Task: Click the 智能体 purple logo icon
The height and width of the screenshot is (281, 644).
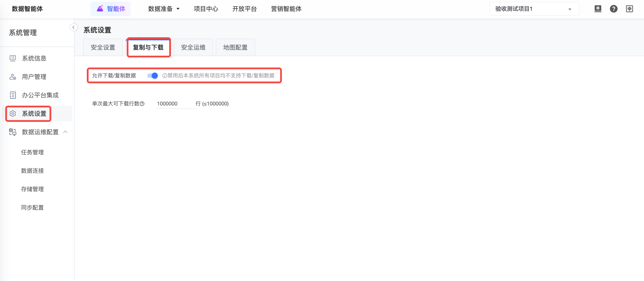Action: [100, 9]
